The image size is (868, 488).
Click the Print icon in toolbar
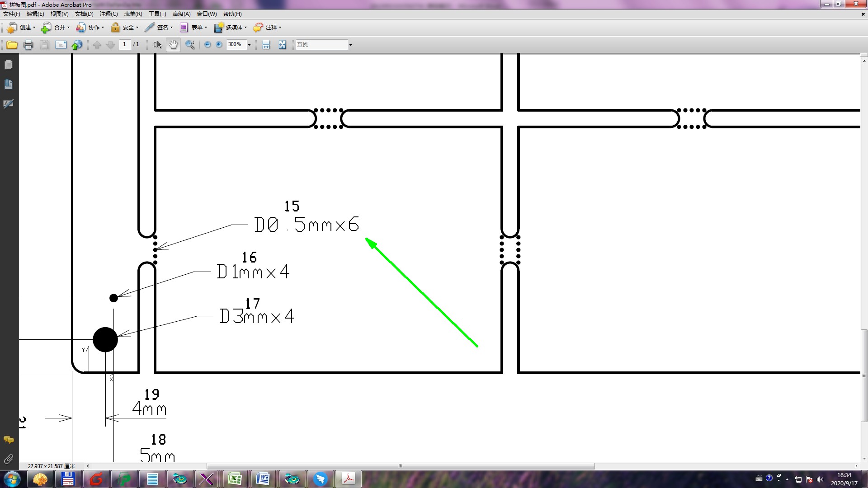click(x=28, y=45)
